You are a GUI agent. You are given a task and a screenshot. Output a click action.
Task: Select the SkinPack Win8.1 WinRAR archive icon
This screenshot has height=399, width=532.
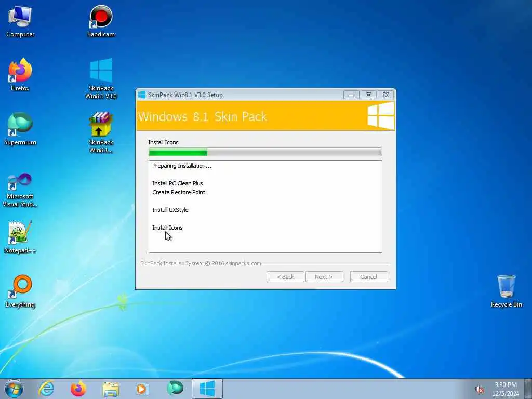pyautogui.click(x=101, y=132)
